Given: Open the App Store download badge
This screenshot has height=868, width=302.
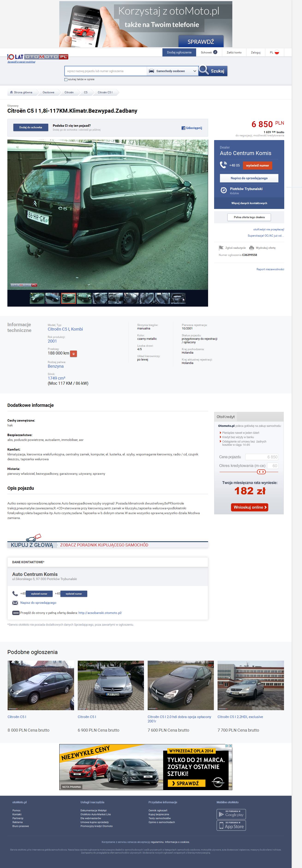Looking at the screenshot, I should pos(231,826).
